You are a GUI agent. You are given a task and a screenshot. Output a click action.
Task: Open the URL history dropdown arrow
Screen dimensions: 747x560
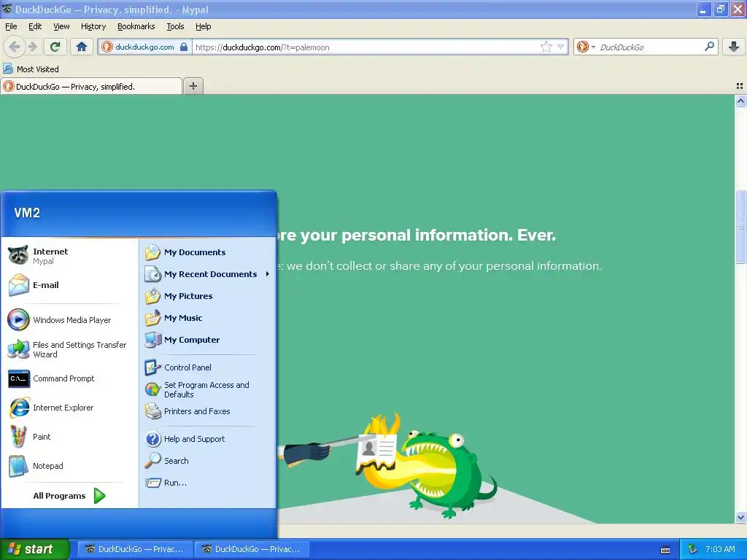pos(561,47)
